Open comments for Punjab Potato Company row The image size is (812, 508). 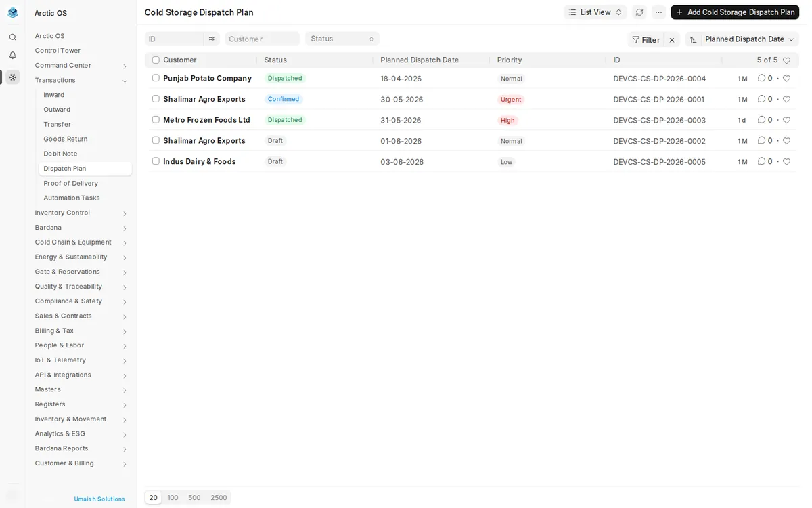click(x=765, y=79)
